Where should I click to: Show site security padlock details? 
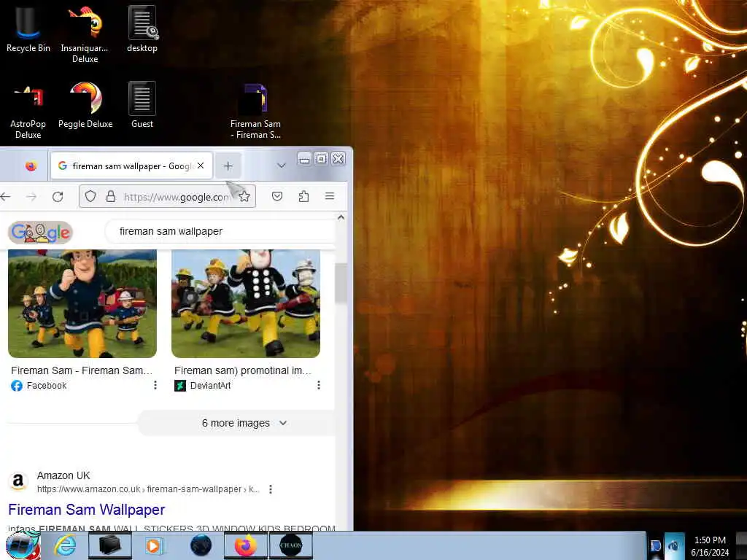[x=111, y=196]
